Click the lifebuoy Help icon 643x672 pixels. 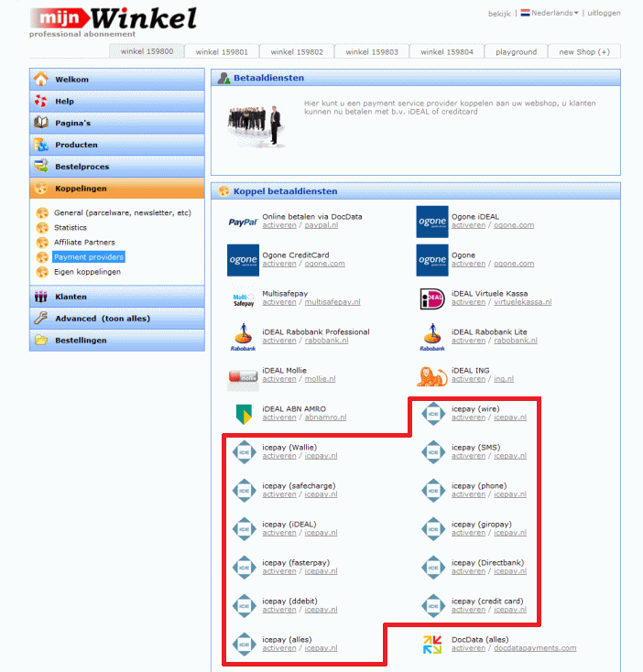point(41,101)
